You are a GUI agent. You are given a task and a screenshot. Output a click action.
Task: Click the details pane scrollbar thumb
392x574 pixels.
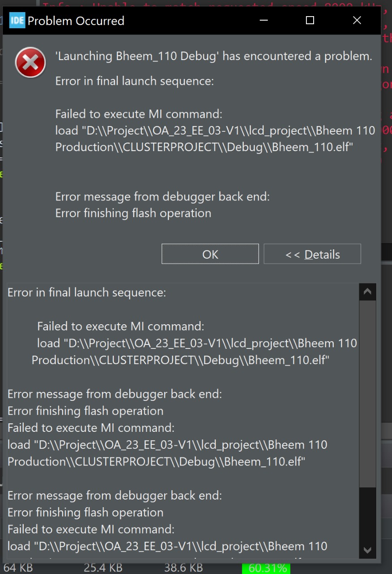pyautogui.click(x=367, y=394)
